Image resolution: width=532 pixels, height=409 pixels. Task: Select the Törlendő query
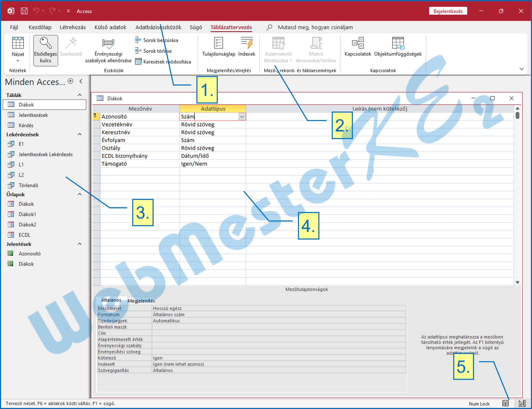(x=45, y=185)
